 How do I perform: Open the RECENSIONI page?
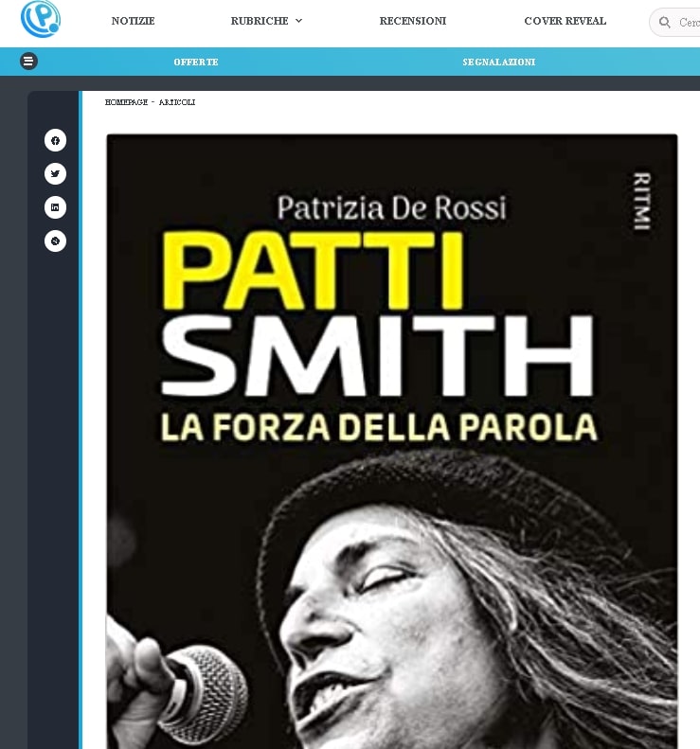(413, 21)
